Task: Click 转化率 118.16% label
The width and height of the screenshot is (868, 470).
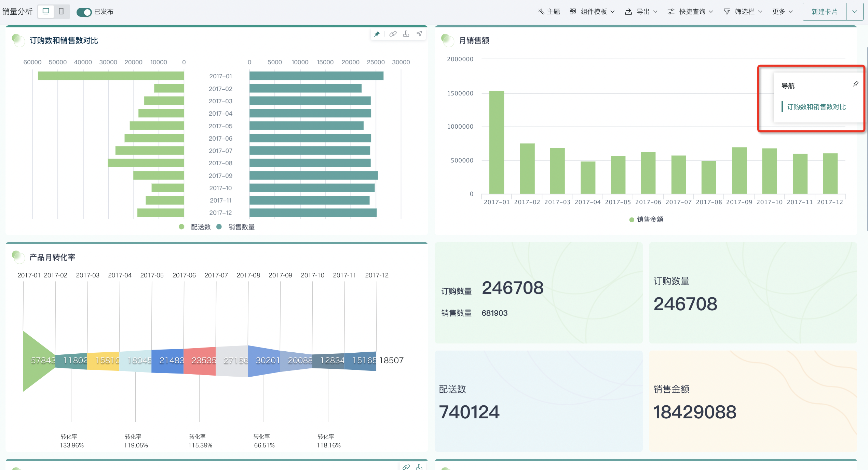Action: point(328,441)
